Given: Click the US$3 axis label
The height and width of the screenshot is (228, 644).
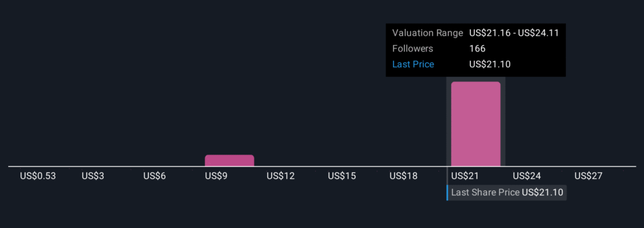Looking at the screenshot, I should point(93,176).
